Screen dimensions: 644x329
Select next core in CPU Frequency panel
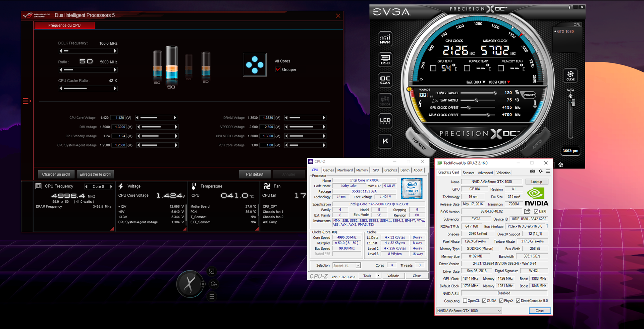(111, 187)
